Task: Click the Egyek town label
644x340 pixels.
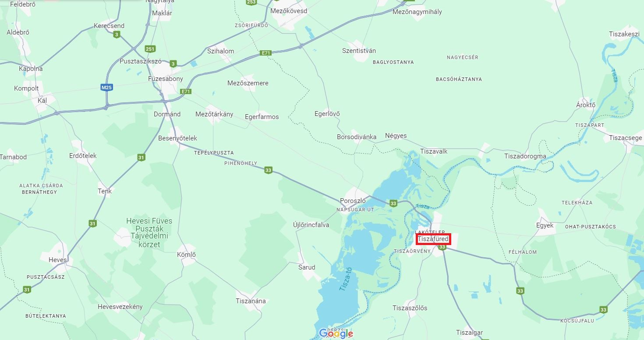Action: tap(545, 226)
